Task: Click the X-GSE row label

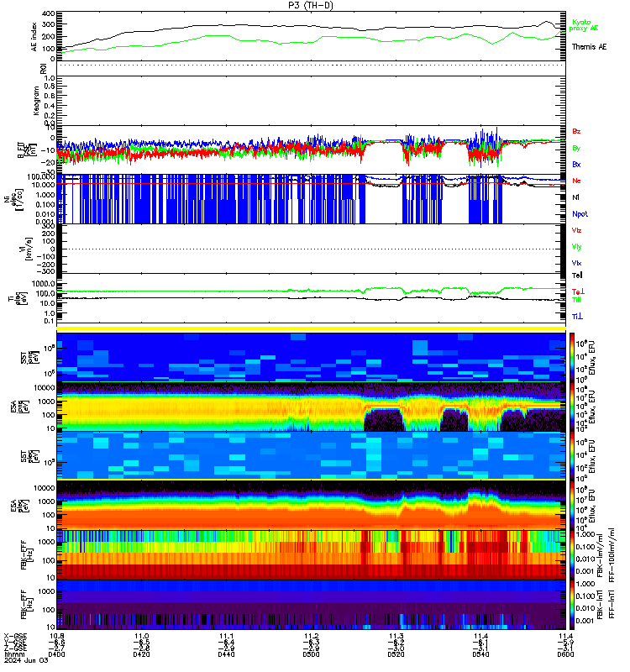Action: (15, 636)
